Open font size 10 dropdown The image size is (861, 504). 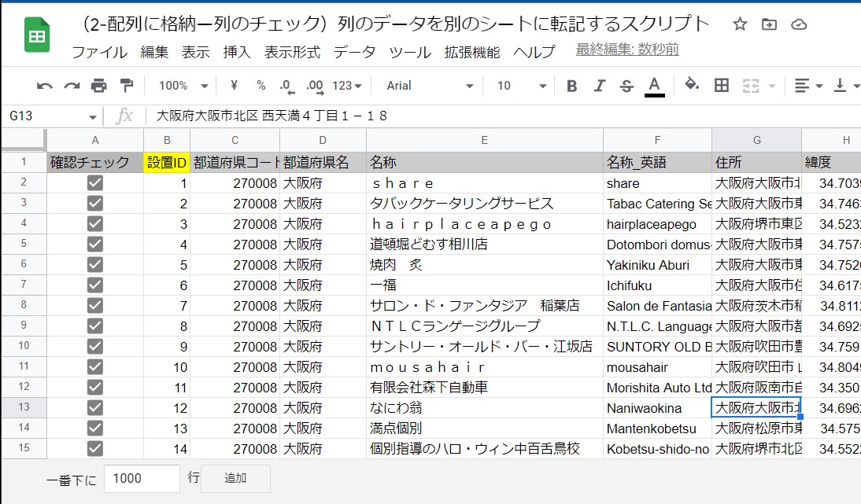pyautogui.click(x=522, y=86)
